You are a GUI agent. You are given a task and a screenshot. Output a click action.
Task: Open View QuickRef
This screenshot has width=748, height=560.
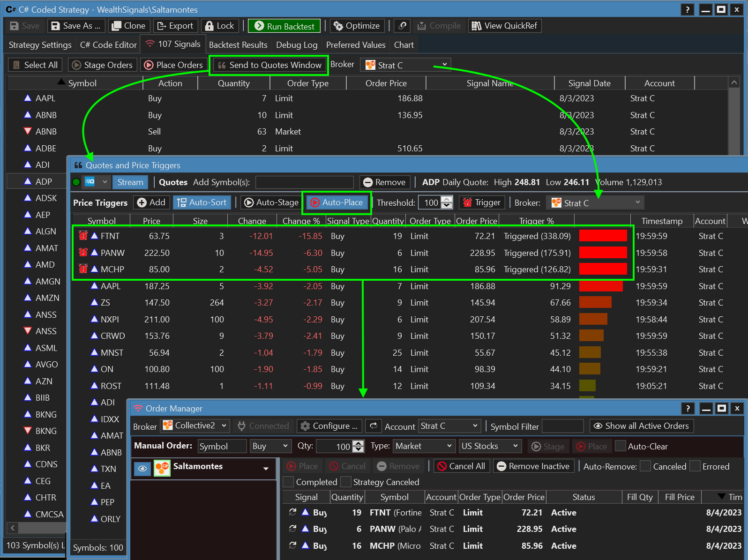point(504,26)
